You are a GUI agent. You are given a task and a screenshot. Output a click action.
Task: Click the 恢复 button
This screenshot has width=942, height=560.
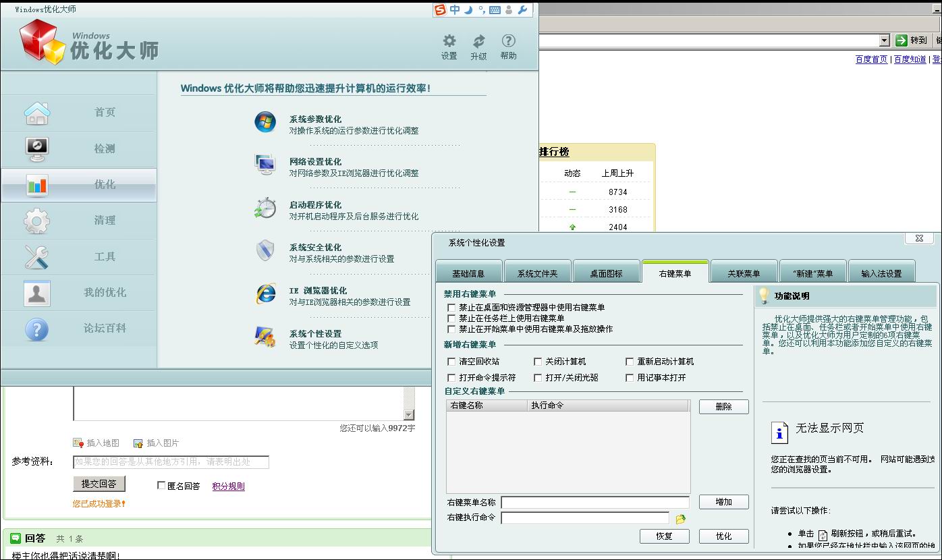pos(665,536)
